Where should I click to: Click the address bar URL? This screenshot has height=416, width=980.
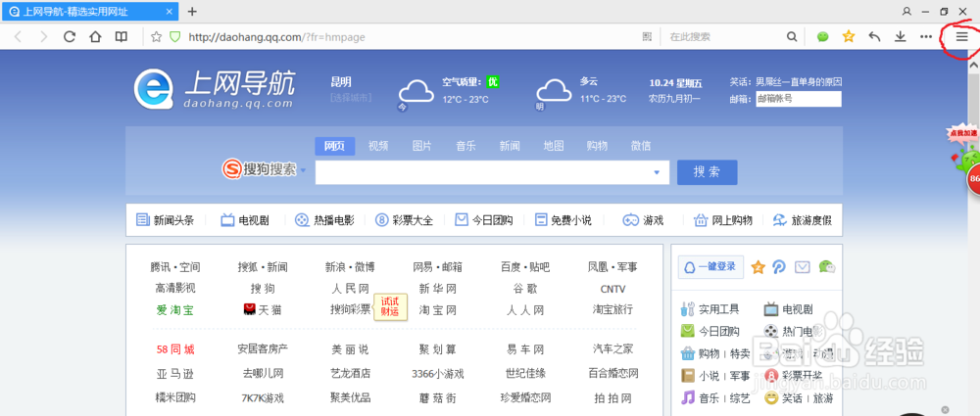277,37
